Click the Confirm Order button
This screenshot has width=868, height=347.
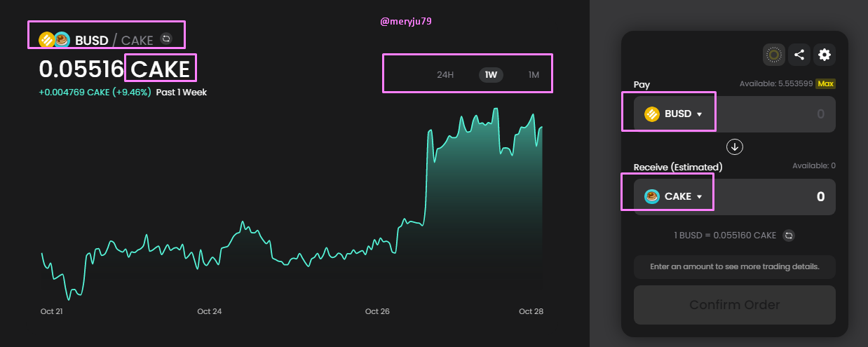pos(734,305)
